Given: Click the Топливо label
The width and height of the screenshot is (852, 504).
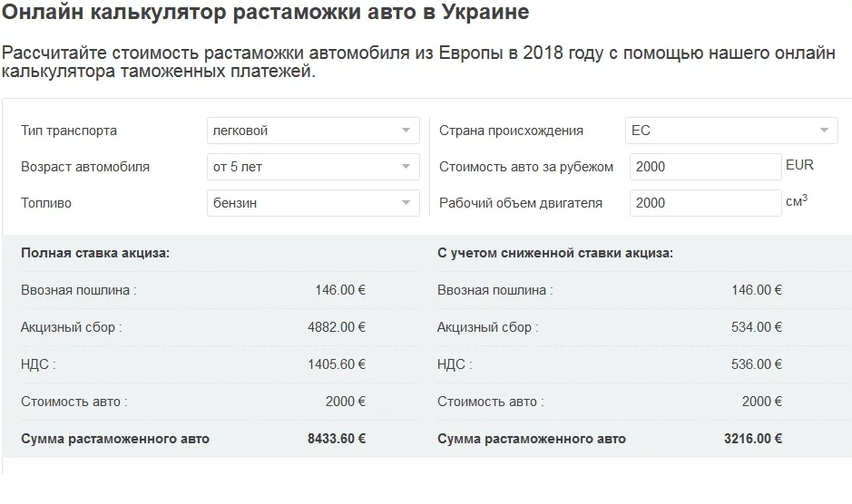Looking at the screenshot, I should (46, 203).
